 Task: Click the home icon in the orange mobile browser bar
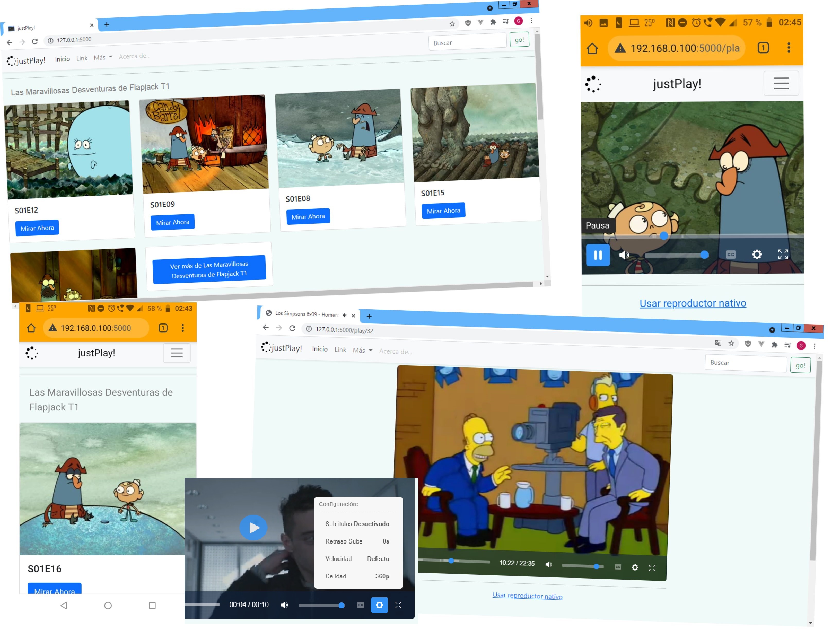coord(592,48)
